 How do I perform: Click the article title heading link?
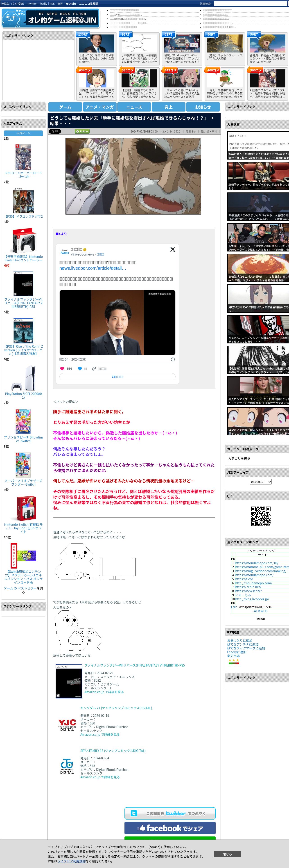(132, 121)
